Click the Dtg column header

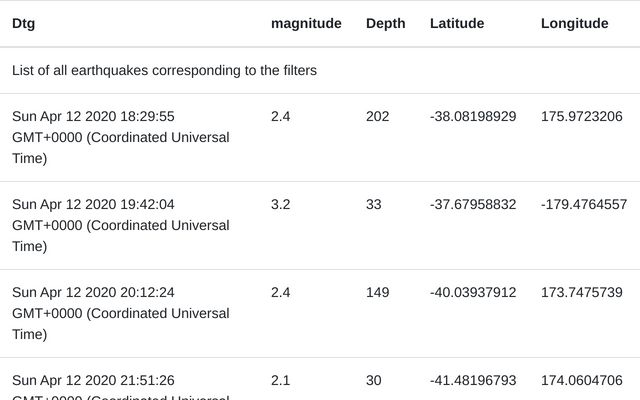coord(22,24)
